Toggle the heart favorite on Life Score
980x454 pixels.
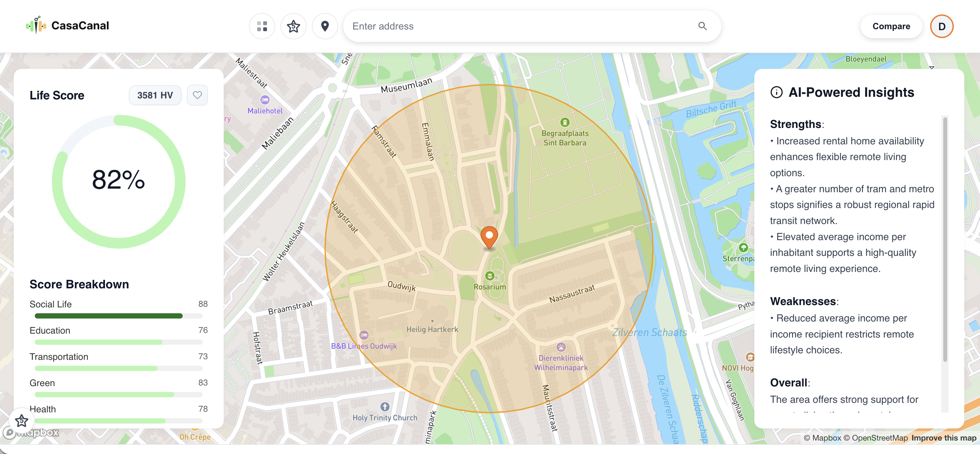coord(197,95)
